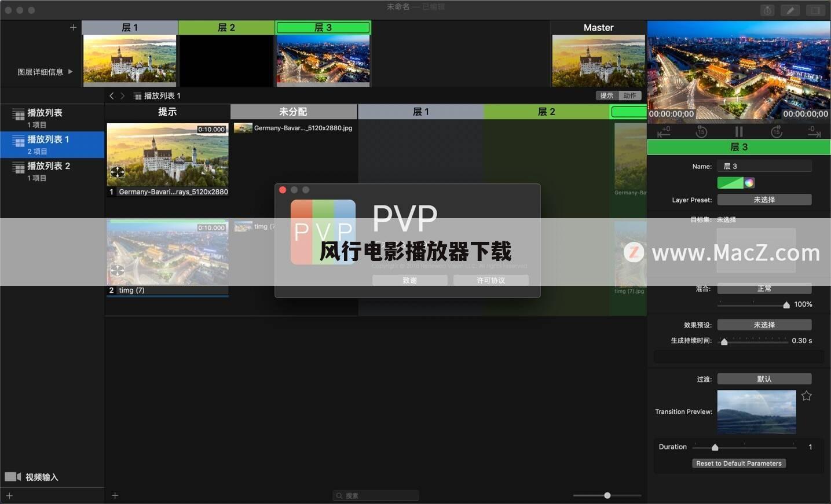
Task: Click the 层 1 castle preview thumbnail
Action: point(130,60)
